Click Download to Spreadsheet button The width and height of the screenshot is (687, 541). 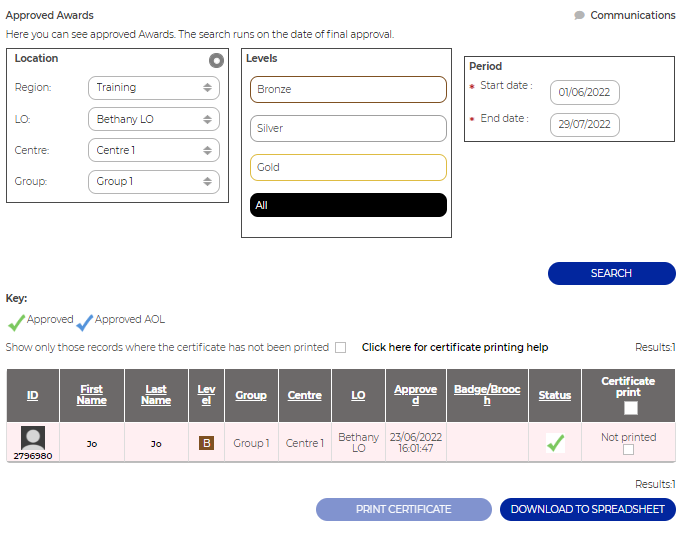point(587,509)
